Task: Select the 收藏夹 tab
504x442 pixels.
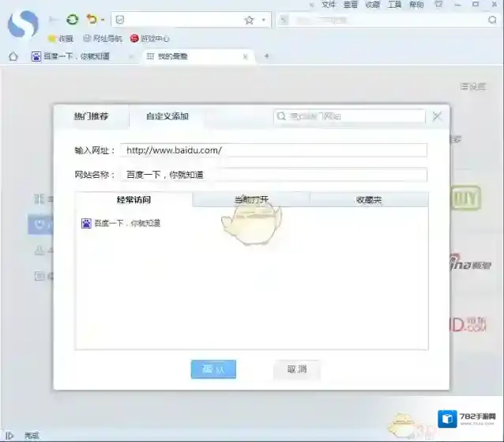Action: (369, 200)
